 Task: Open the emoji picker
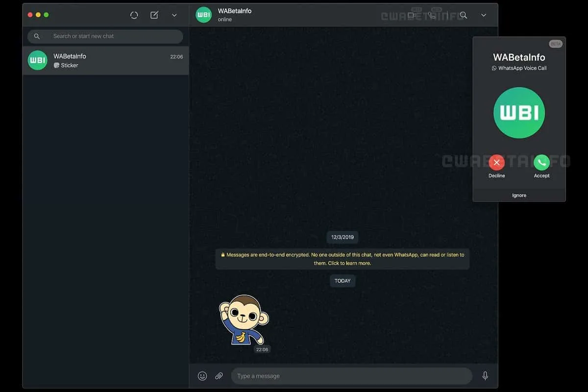(202, 376)
